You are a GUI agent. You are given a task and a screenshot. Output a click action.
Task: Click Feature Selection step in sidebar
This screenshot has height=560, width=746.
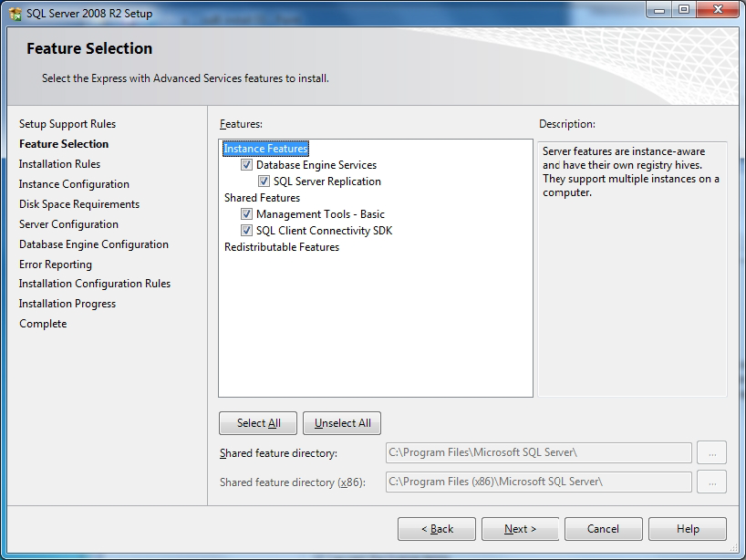pos(64,144)
